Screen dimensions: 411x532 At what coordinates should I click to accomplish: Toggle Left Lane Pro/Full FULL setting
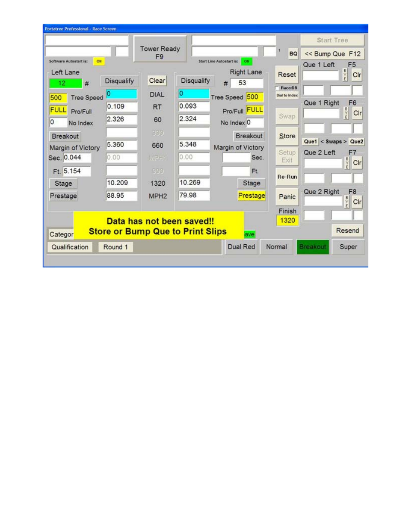[58, 110]
